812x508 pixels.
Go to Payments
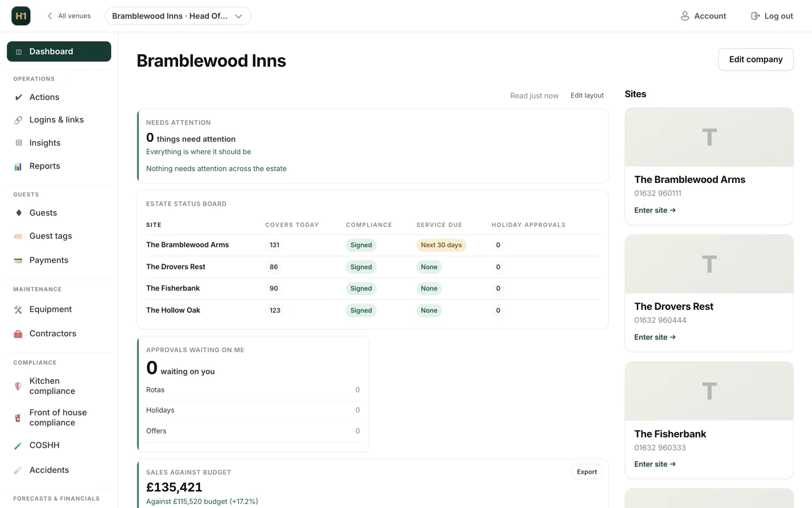click(x=59, y=260)
